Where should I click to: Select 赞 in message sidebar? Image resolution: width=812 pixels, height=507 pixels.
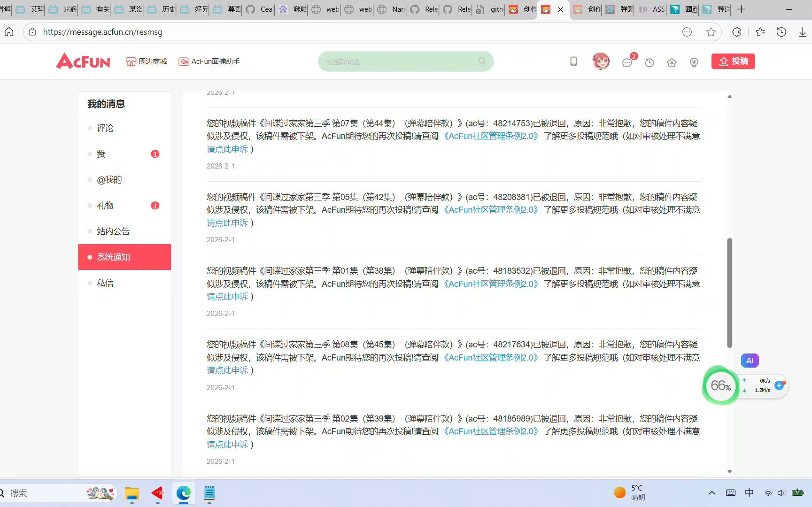101,154
